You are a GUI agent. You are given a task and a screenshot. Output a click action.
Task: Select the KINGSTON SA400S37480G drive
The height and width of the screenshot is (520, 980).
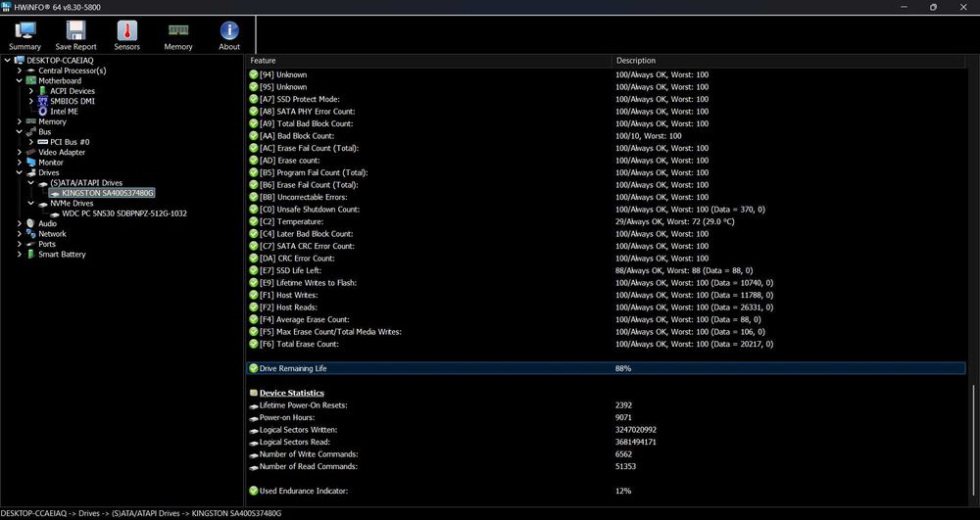coord(108,193)
